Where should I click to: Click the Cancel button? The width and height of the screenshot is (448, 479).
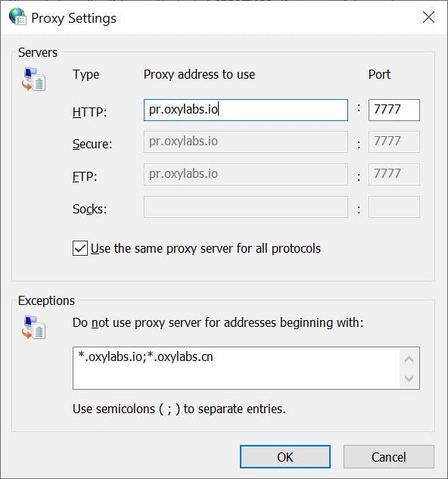(389, 457)
